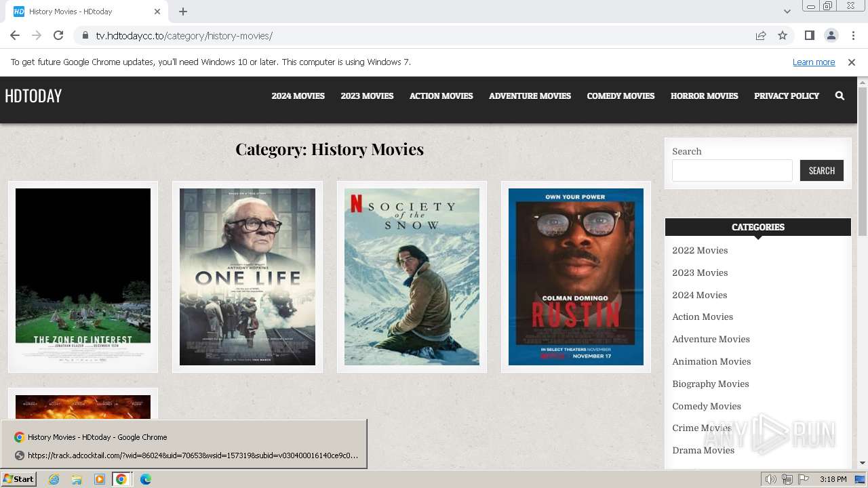Image resolution: width=868 pixels, height=488 pixels.
Task: Open the Society of the Snow poster
Action: [x=412, y=277]
